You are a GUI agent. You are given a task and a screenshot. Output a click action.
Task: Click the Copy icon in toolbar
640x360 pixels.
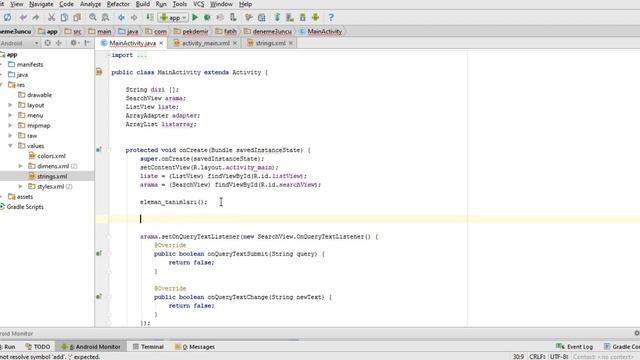coord(64,18)
